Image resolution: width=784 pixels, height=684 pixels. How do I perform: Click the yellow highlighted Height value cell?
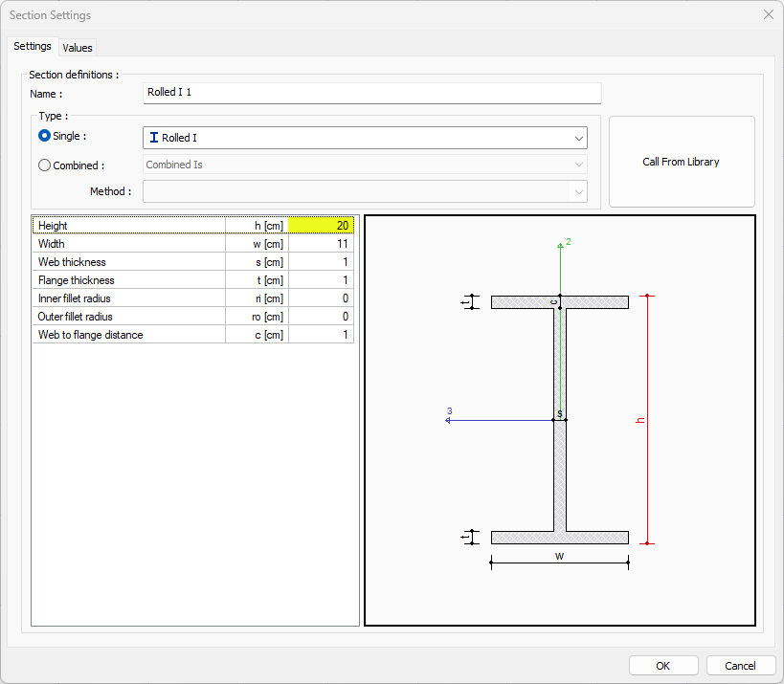(x=322, y=226)
